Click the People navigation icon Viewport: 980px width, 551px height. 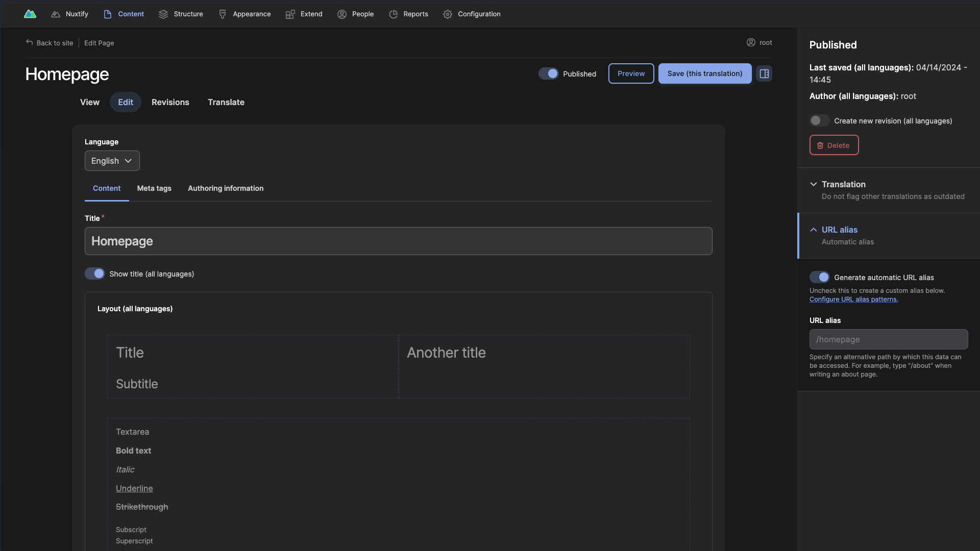click(x=341, y=14)
